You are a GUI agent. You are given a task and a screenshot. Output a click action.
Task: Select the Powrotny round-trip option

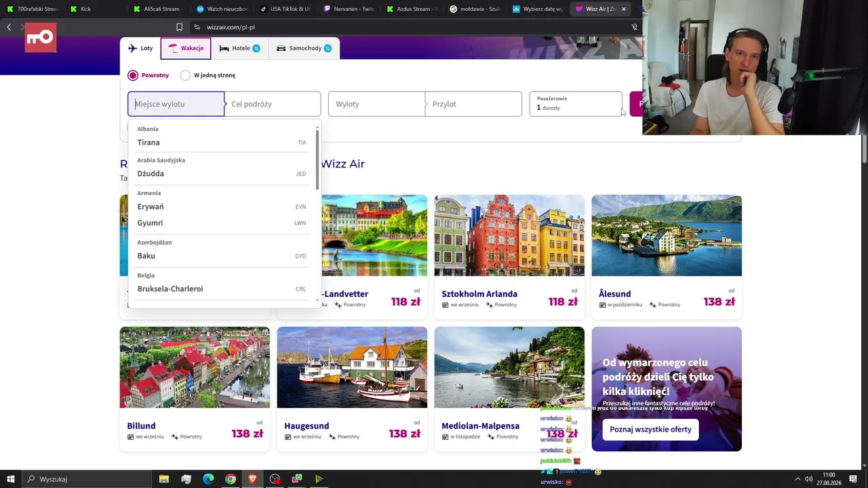[149, 75]
